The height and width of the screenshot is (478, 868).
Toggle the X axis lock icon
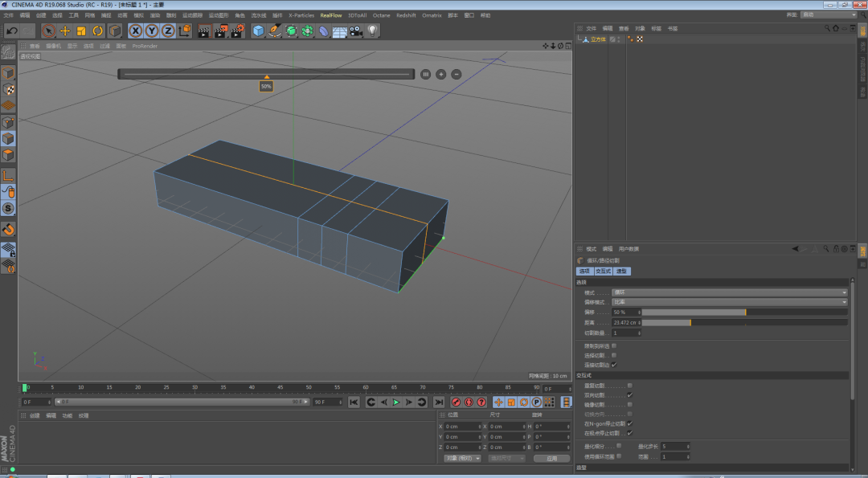pos(136,31)
